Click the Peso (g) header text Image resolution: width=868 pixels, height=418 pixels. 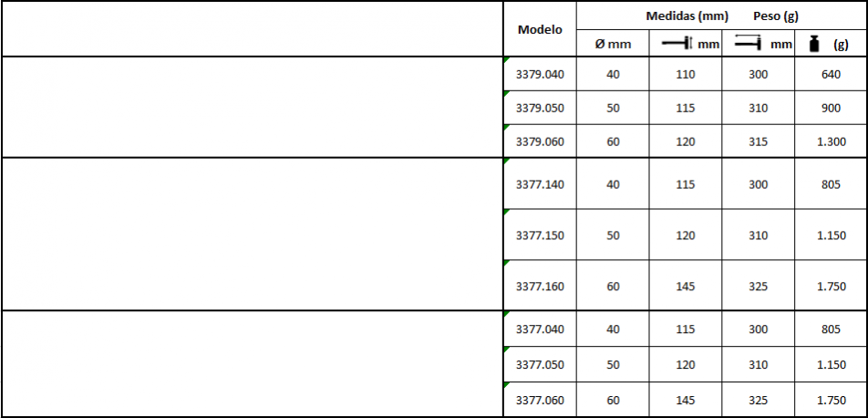pyautogui.click(x=776, y=16)
